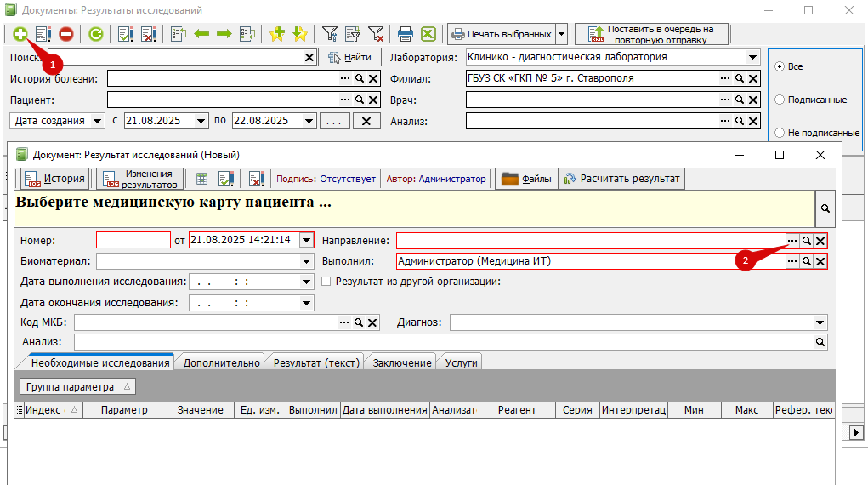Viewport: 868px width, 485px height.
Task: Click the Excel export icon
Action: tap(428, 34)
